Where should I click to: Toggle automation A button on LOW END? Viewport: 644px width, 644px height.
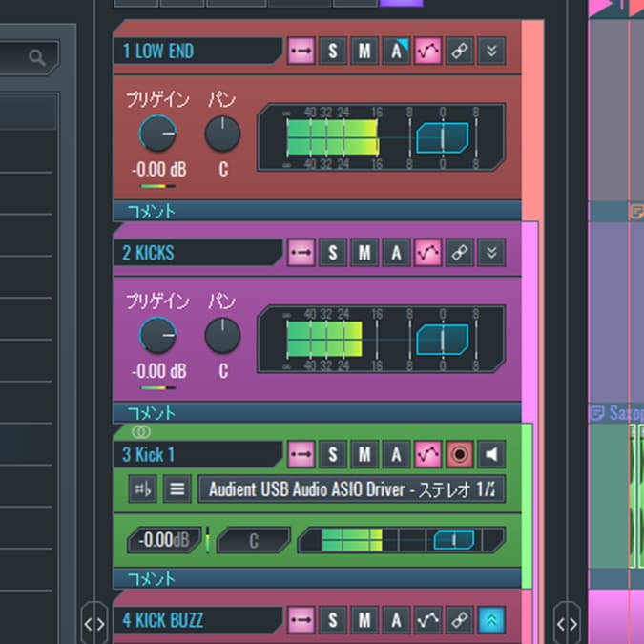point(396,51)
